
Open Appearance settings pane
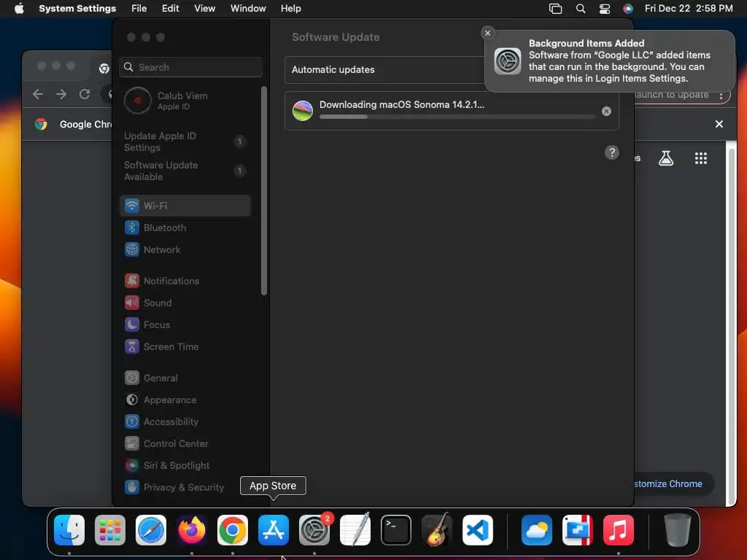coord(185,400)
